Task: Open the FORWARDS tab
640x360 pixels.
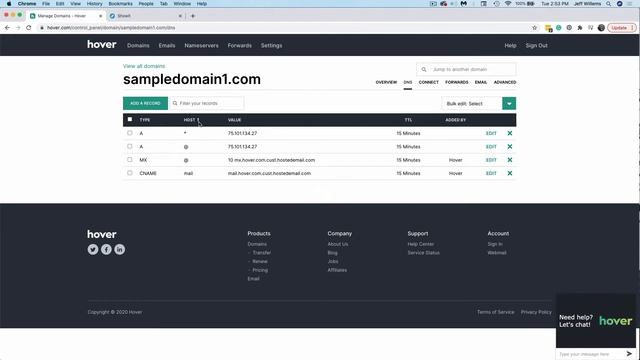Action: pos(457,82)
